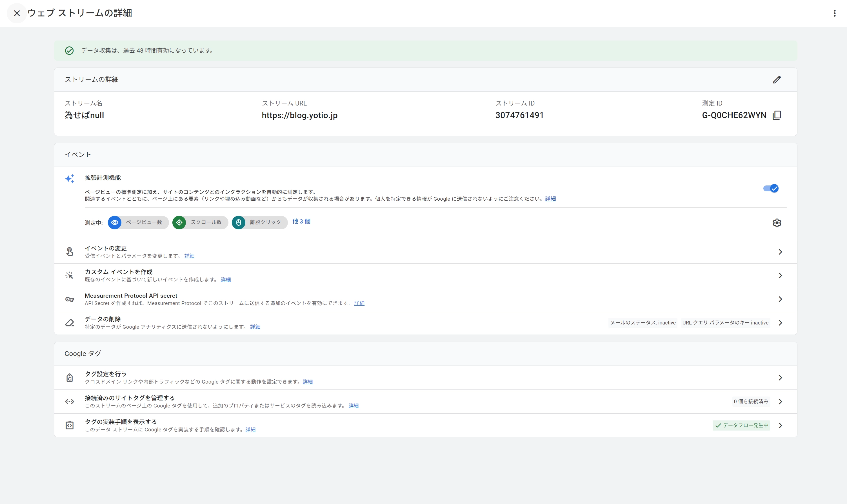Open 詳細 link under 接続済みのサイトタグを管理する
This screenshot has height=504, width=847.
[x=354, y=406]
